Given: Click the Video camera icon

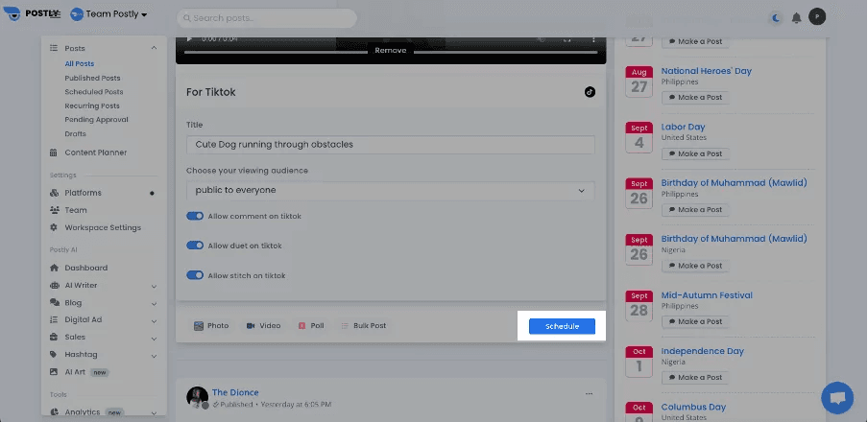Looking at the screenshot, I should [251, 326].
